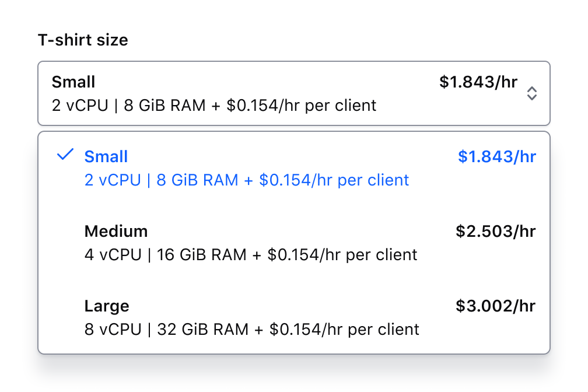588x392 pixels.
Task: Click the blue $1.843/hr price in the list
Action: (x=496, y=157)
